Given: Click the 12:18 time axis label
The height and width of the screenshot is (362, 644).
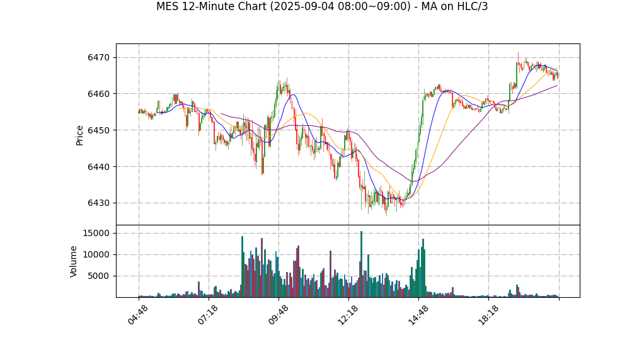Looking at the screenshot, I should pos(348,315).
